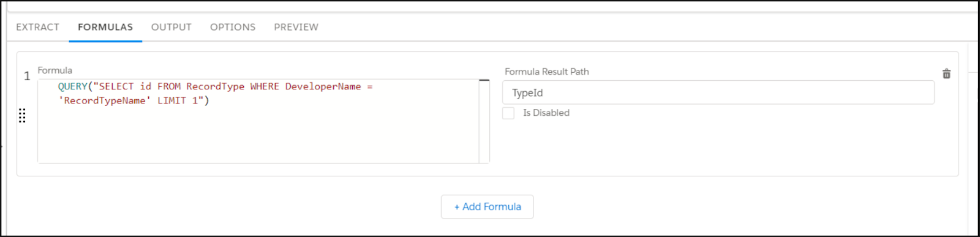Click the + Add Formula button

tap(487, 206)
